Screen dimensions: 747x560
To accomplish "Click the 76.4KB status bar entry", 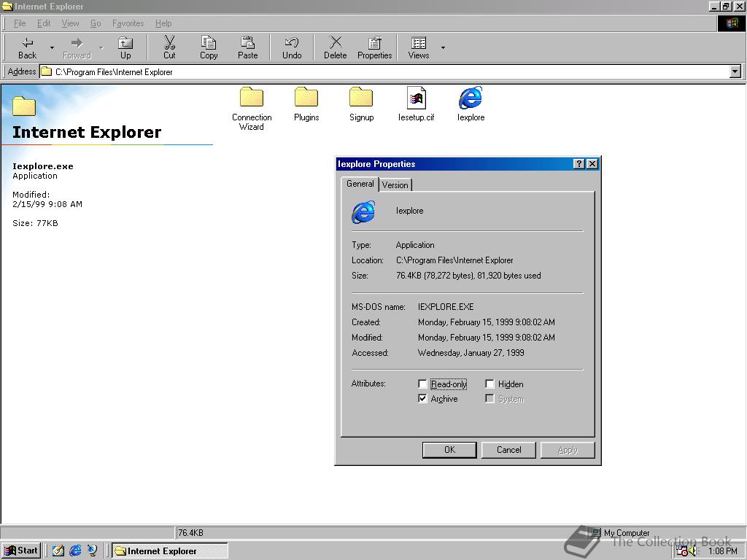I will [190, 532].
